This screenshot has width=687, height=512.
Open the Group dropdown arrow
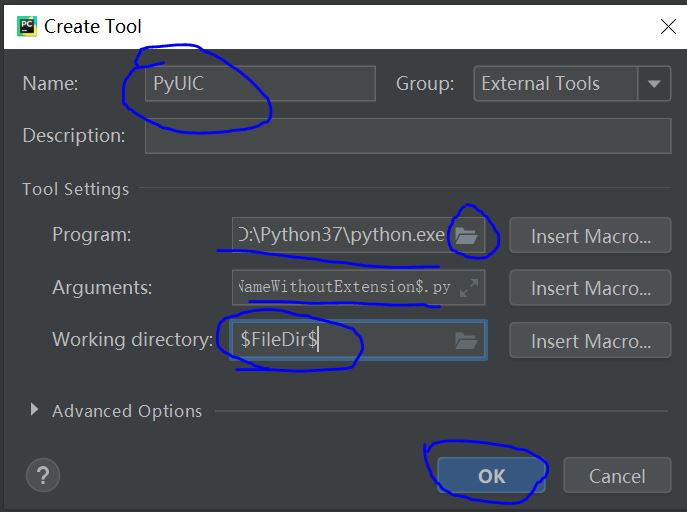[655, 84]
